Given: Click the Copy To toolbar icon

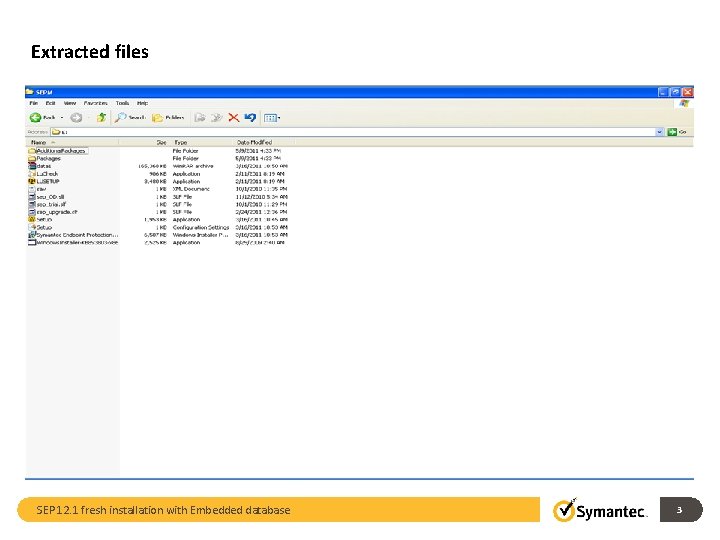Looking at the screenshot, I should pyautogui.click(x=216, y=118).
